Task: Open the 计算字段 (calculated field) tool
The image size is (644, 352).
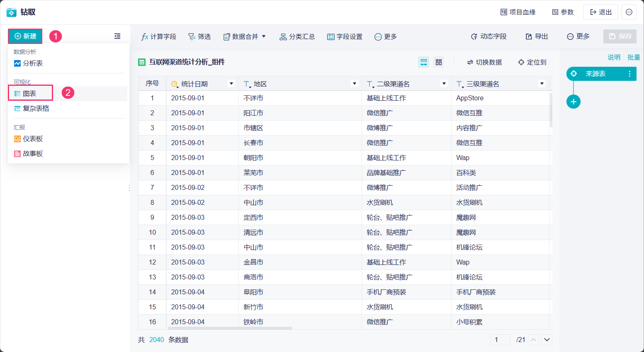Action: 160,36
